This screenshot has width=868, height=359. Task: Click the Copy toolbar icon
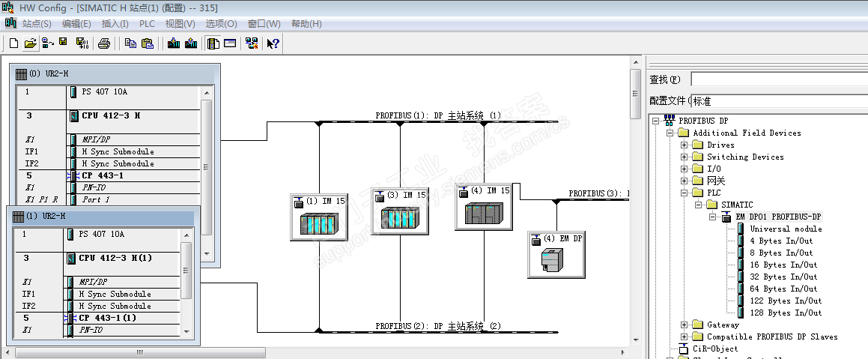click(x=130, y=43)
